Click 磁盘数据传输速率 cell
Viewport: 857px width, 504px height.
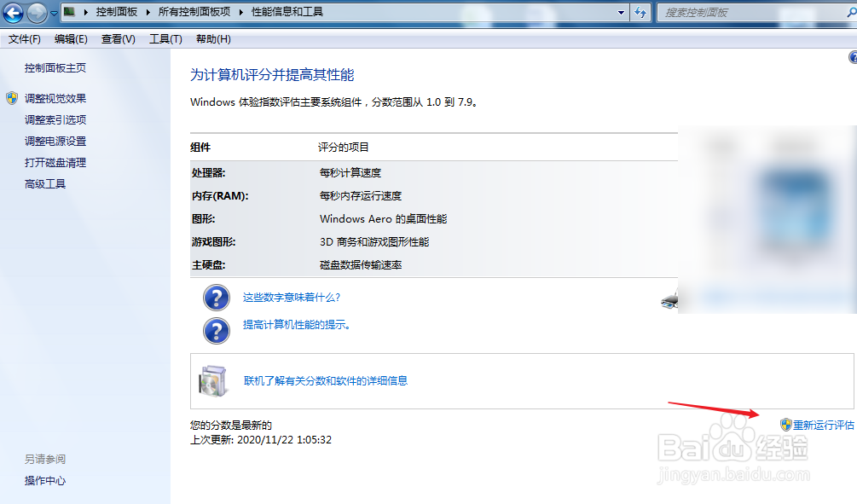[x=361, y=264]
